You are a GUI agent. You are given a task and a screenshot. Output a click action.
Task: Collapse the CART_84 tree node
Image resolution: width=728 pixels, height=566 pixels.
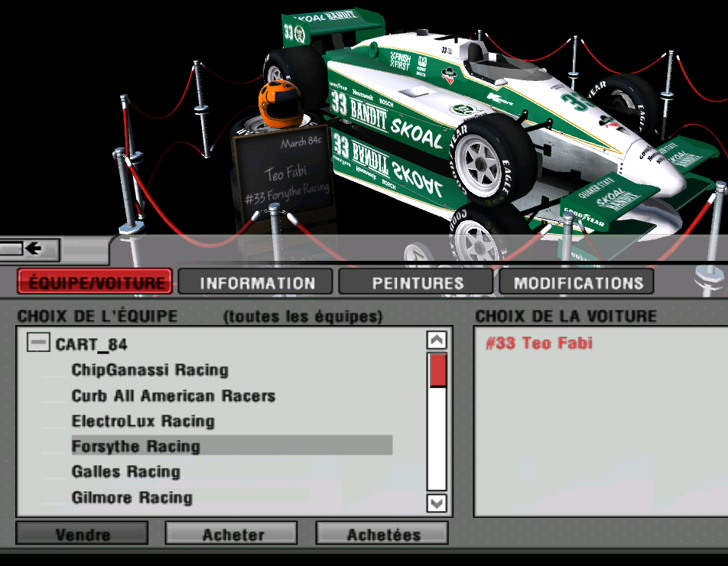click(x=38, y=343)
